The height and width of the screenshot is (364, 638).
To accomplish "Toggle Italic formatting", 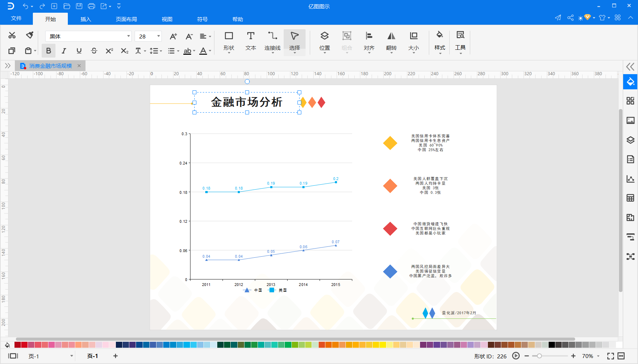I will point(64,51).
